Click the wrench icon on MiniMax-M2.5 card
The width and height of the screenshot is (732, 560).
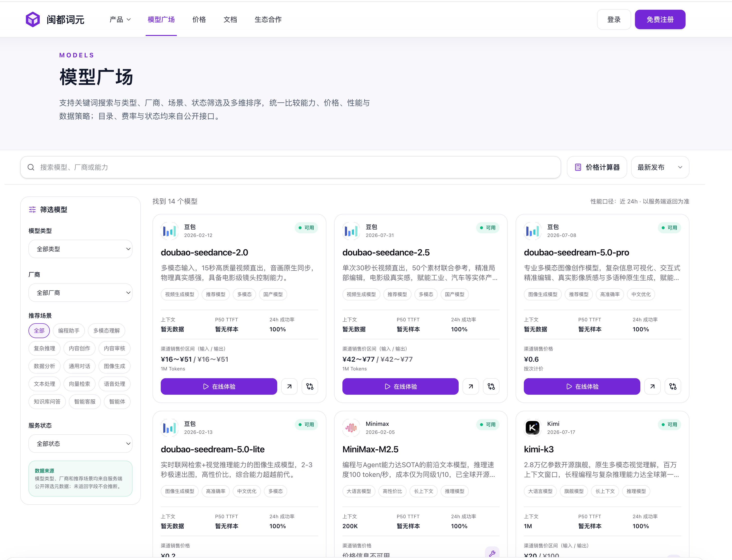click(x=492, y=553)
